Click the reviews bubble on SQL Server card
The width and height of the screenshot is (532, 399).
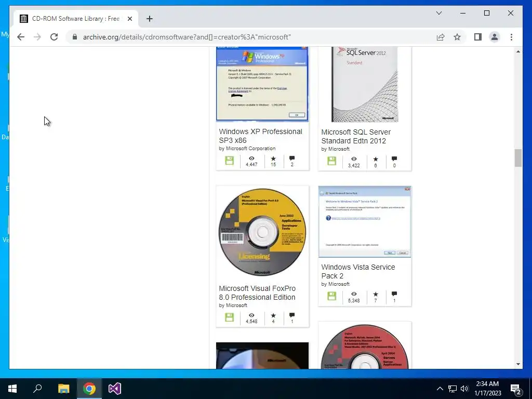(394, 159)
